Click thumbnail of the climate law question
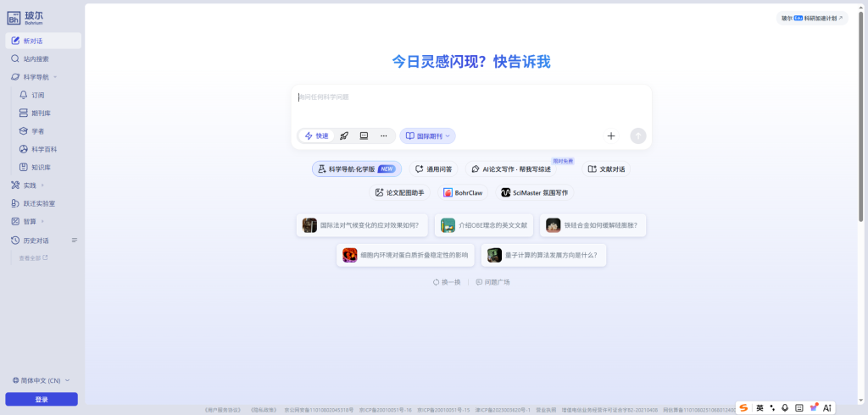The image size is (868, 415). (309, 225)
